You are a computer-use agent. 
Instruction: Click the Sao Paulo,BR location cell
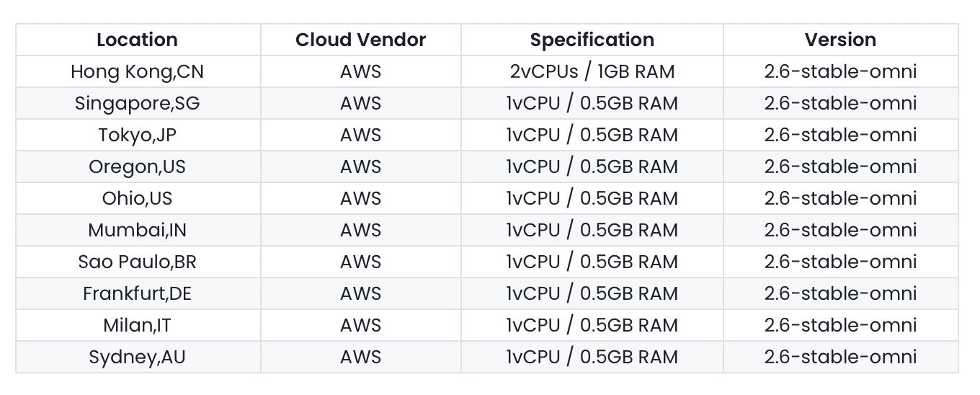coord(137,262)
